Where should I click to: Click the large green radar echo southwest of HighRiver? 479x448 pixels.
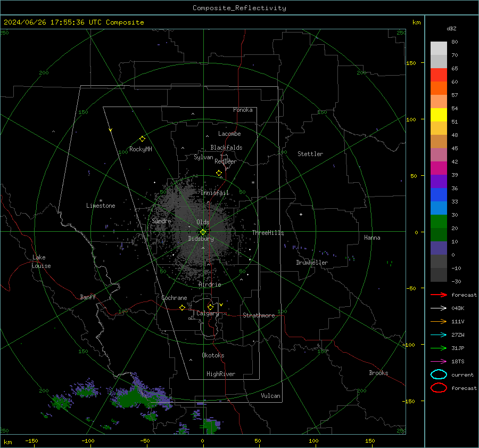[132, 398]
